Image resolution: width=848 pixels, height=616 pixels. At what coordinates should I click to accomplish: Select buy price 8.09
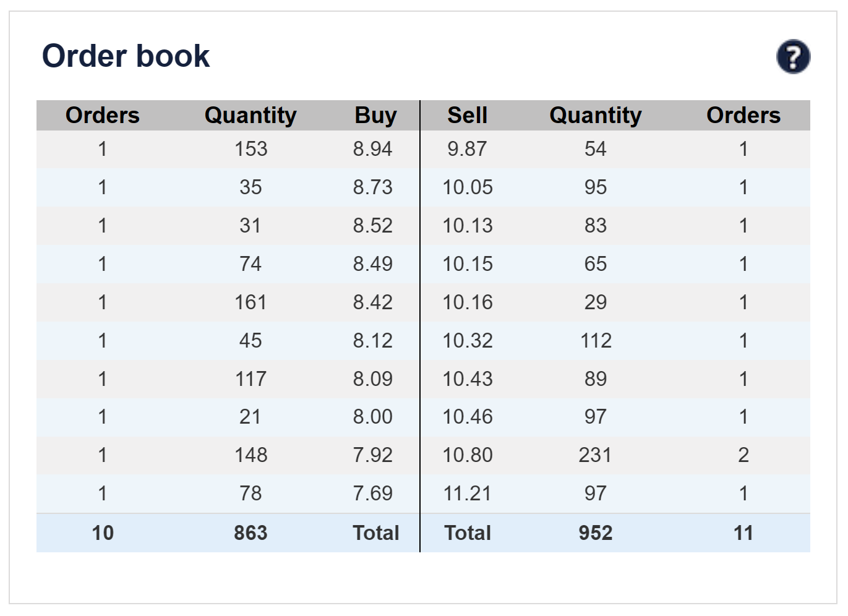tap(372, 379)
